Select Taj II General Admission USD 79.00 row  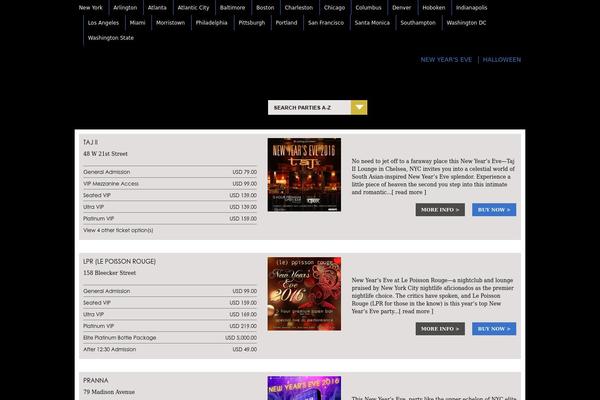[170, 172]
